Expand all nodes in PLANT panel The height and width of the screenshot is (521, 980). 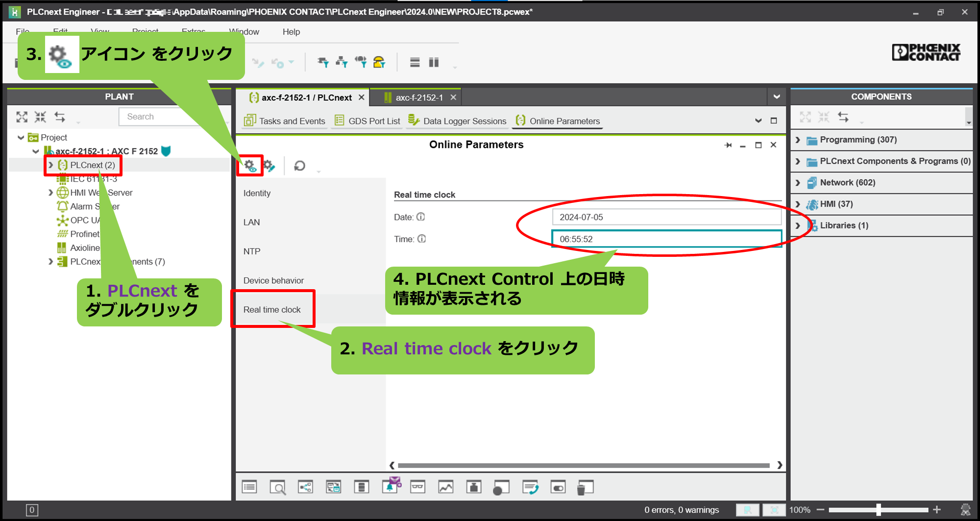tap(22, 117)
